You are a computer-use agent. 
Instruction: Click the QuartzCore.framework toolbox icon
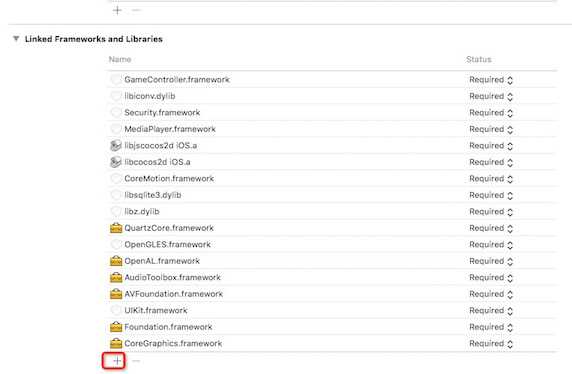116,228
